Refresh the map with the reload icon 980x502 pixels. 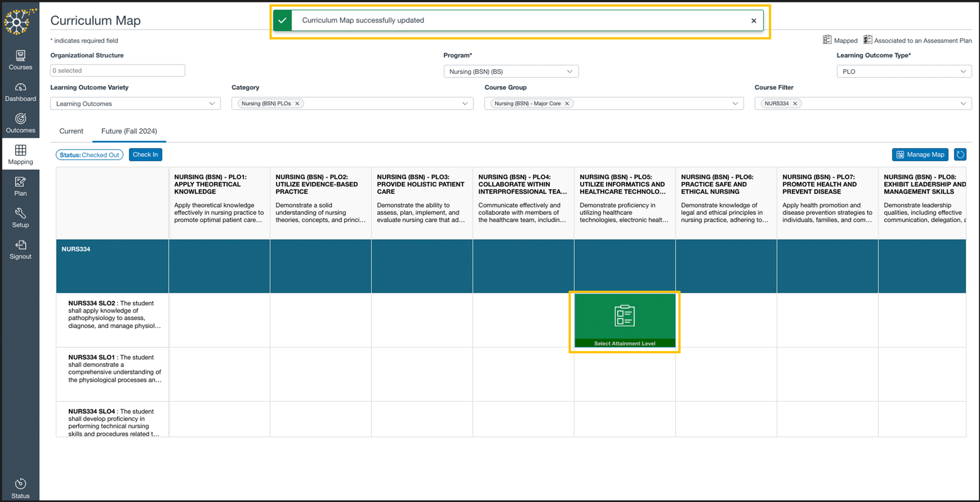coord(960,154)
